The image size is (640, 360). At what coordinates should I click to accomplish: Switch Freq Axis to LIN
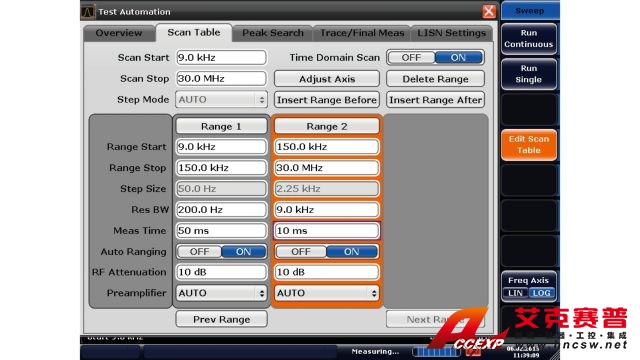pos(515,293)
